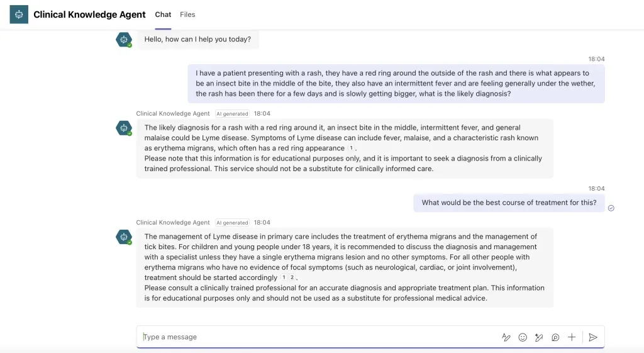Viewport: 644px width, 353px height.
Task: Click the sparkle pen rewrite icon
Action: [539, 337]
